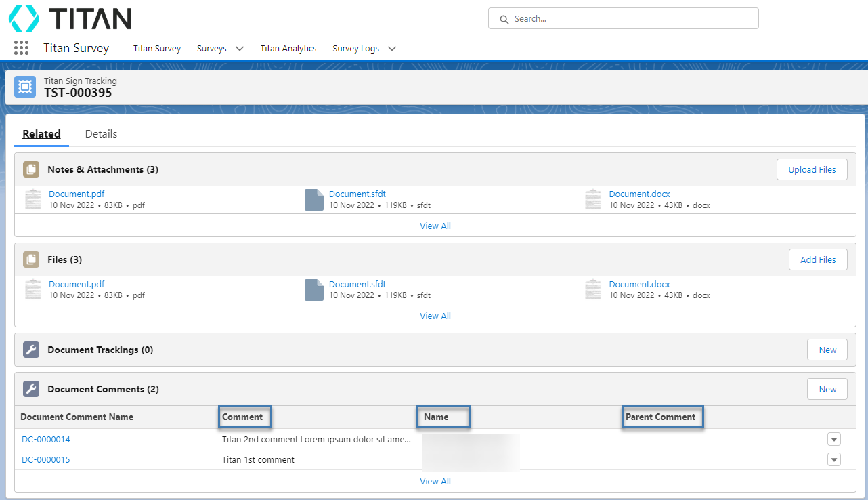
Task: Open Document.docx link in Notes & Attachments
Action: pyautogui.click(x=640, y=194)
